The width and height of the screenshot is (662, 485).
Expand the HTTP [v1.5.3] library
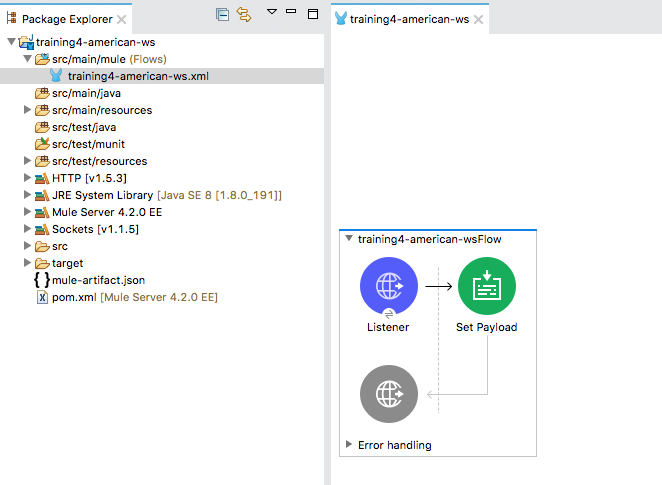pos(27,178)
